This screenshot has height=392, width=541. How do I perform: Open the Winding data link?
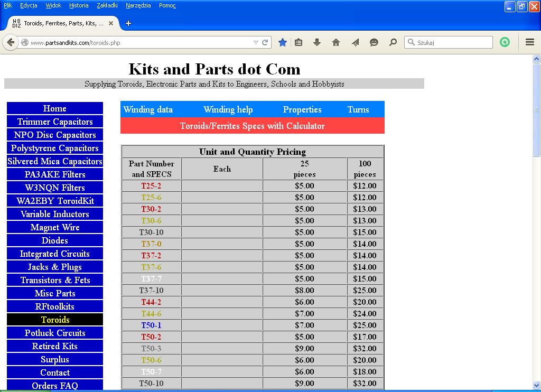(x=148, y=110)
